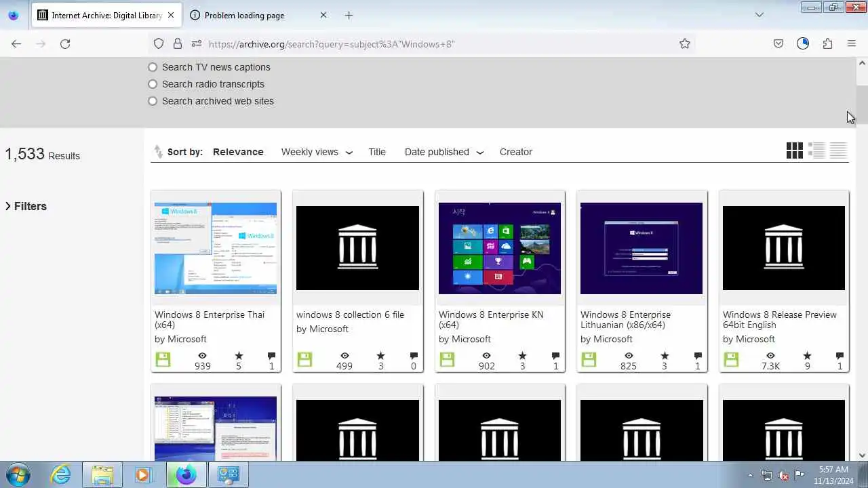Sort results by Relevance
Screen dimensions: 868x488
(x=238, y=152)
